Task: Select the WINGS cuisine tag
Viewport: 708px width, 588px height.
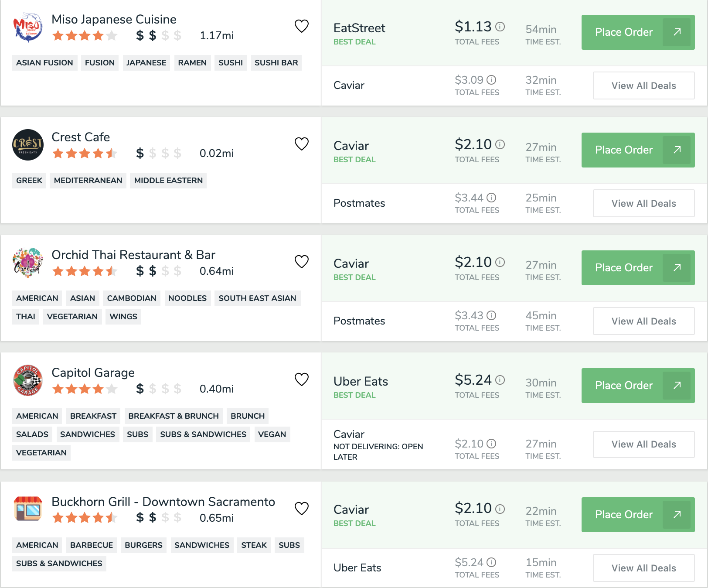Action: pos(123,317)
